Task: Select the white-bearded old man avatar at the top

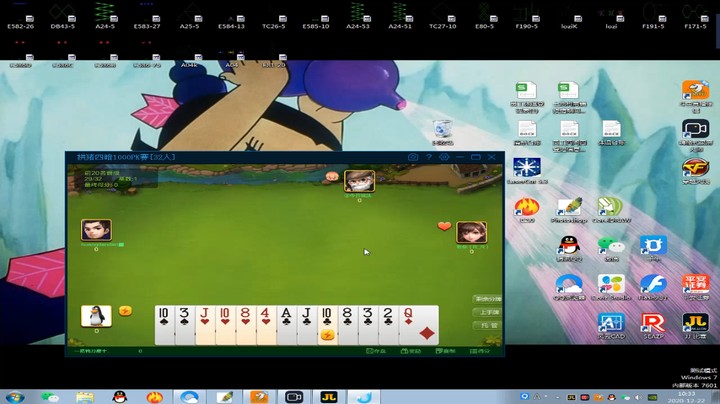Action: [360, 181]
